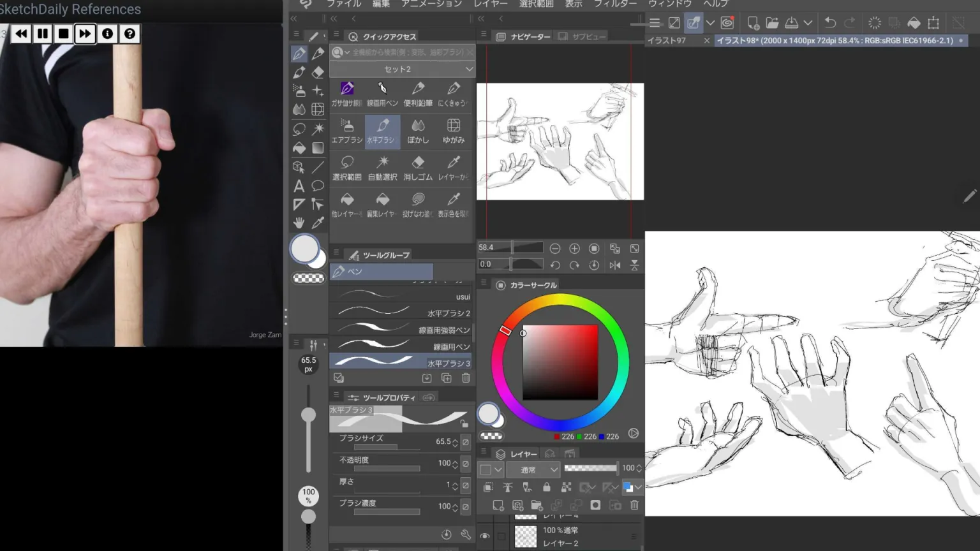Image resolution: width=980 pixels, height=551 pixels.
Task: Open the セット2 dropdown
Action: [402, 69]
